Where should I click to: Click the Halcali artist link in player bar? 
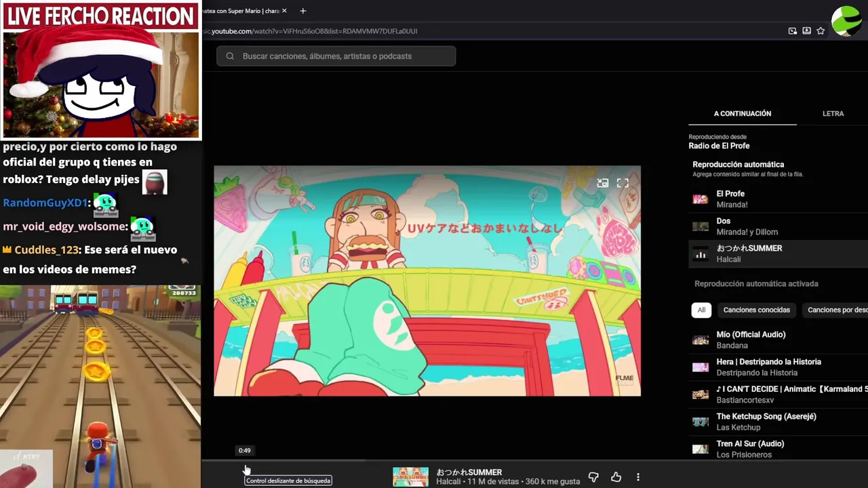coord(448,482)
